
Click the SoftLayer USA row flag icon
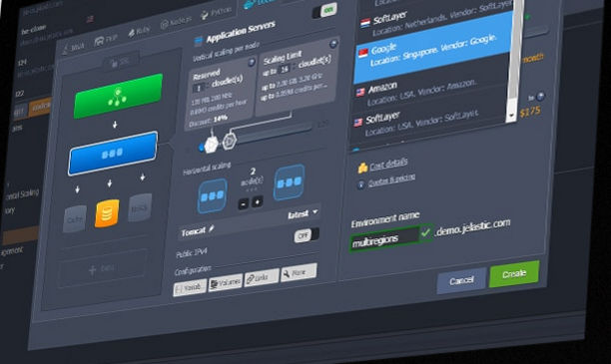(358, 123)
